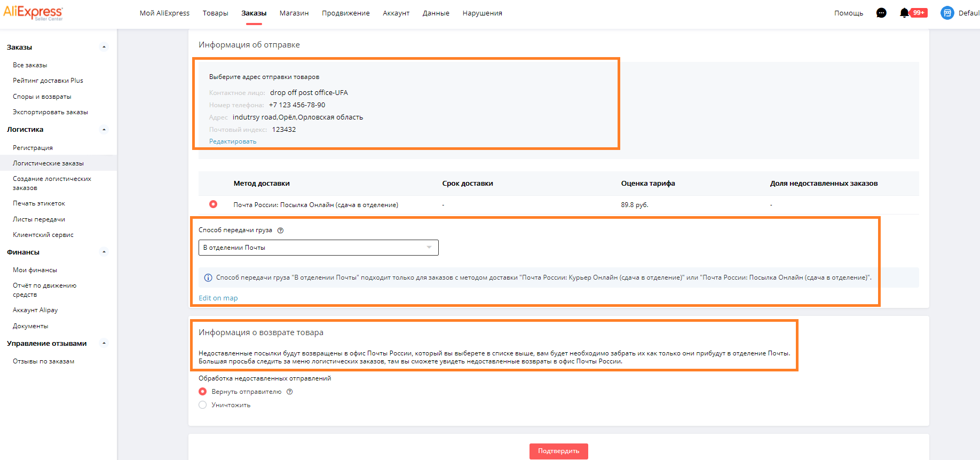The height and width of the screenshot is (460, 980).
Task: Open the Данные menu
Action: tap(436, 13)
